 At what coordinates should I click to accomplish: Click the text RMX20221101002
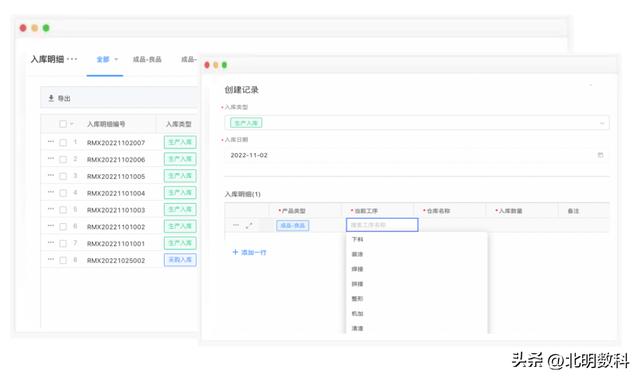tap(116, 227)
